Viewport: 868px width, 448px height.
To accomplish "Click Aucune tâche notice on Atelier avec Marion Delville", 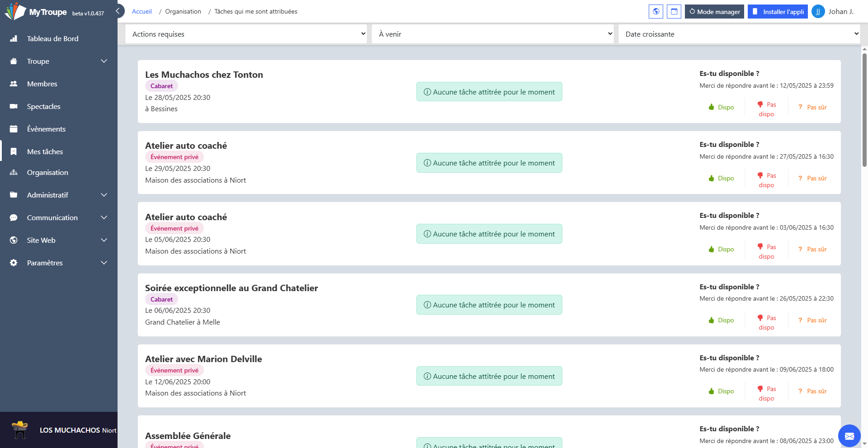I will 489,376.
